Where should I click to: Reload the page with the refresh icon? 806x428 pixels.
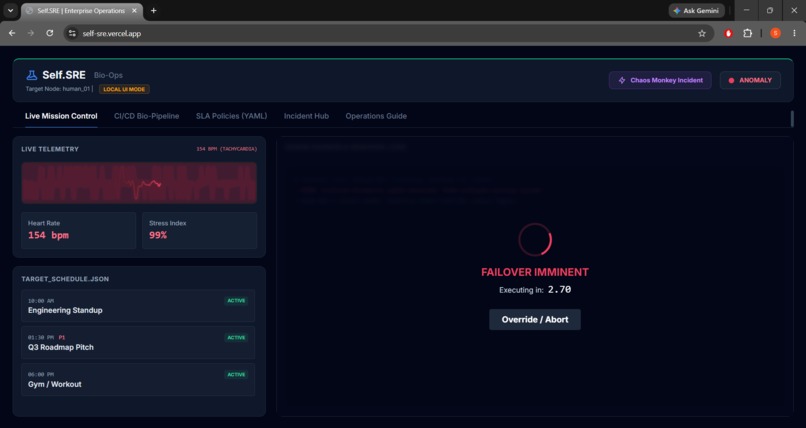point(49,33)
